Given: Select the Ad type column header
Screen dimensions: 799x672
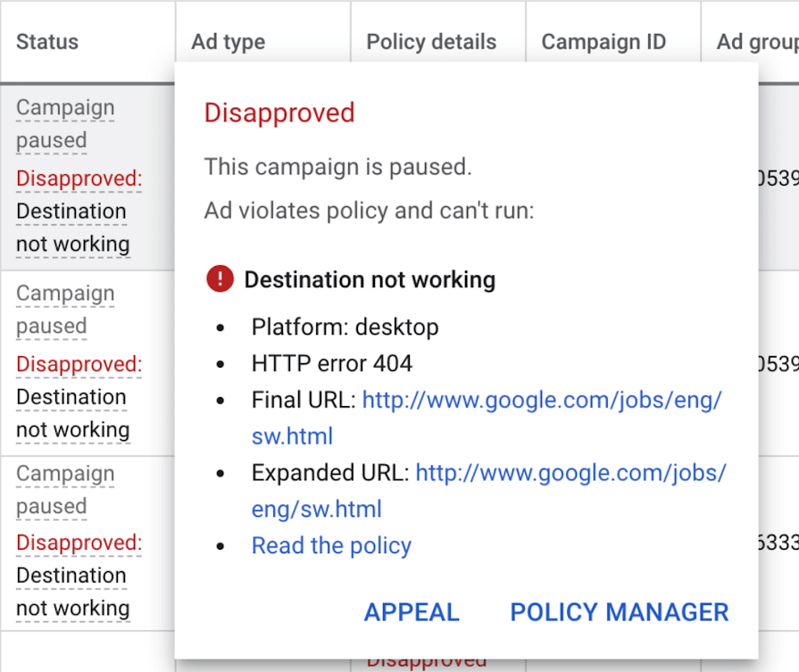Looking at the screenshot, I should tap(228, 42).
